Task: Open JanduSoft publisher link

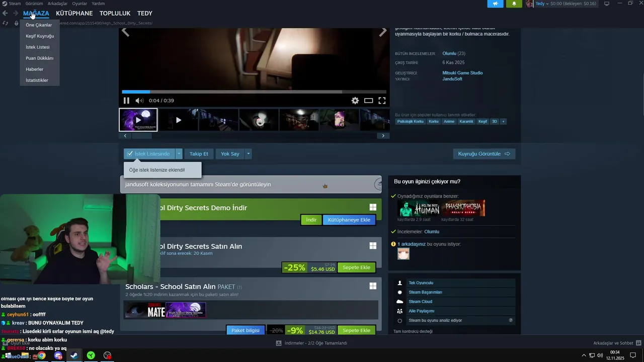Action: 452,79
